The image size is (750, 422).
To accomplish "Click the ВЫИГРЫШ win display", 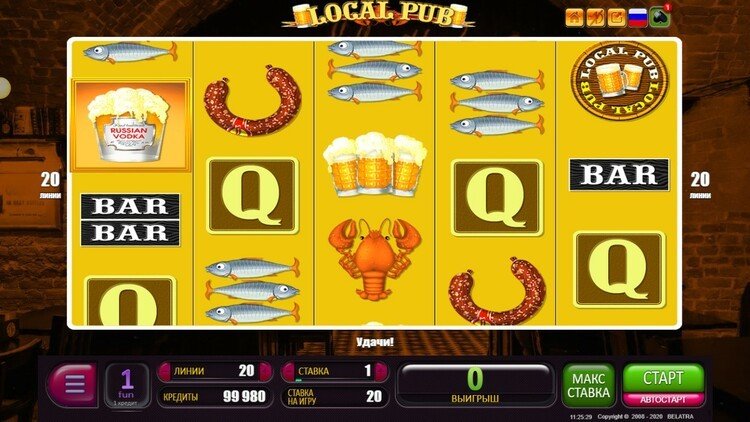I will point(475,384).
